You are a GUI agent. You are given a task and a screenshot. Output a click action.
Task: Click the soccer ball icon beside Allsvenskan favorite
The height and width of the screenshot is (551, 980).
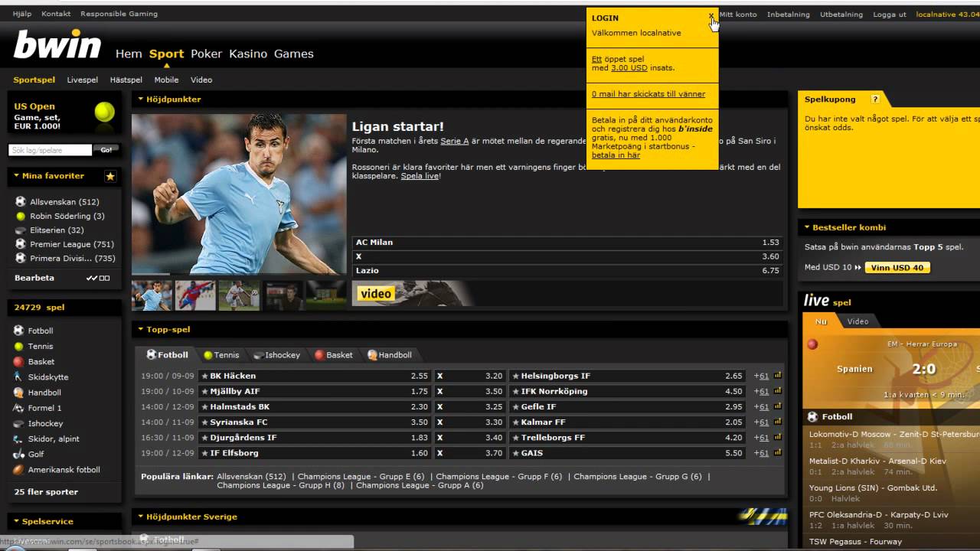21,202
